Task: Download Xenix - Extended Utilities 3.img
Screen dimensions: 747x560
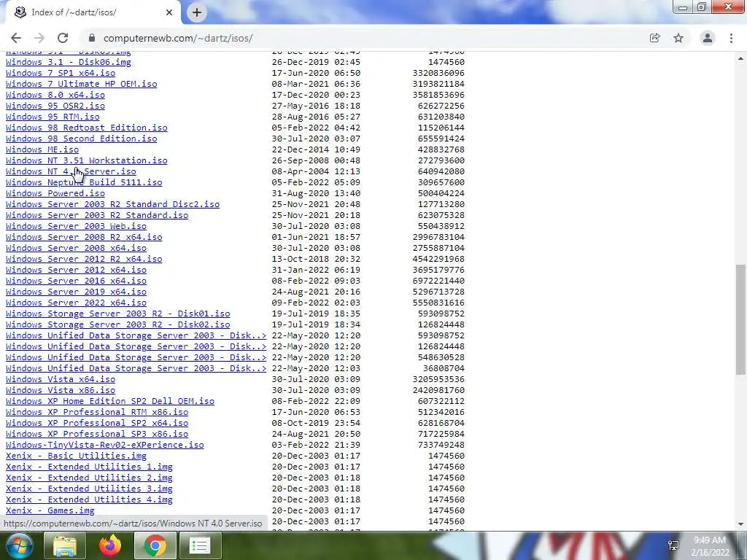Action: (x=89, y=489)
